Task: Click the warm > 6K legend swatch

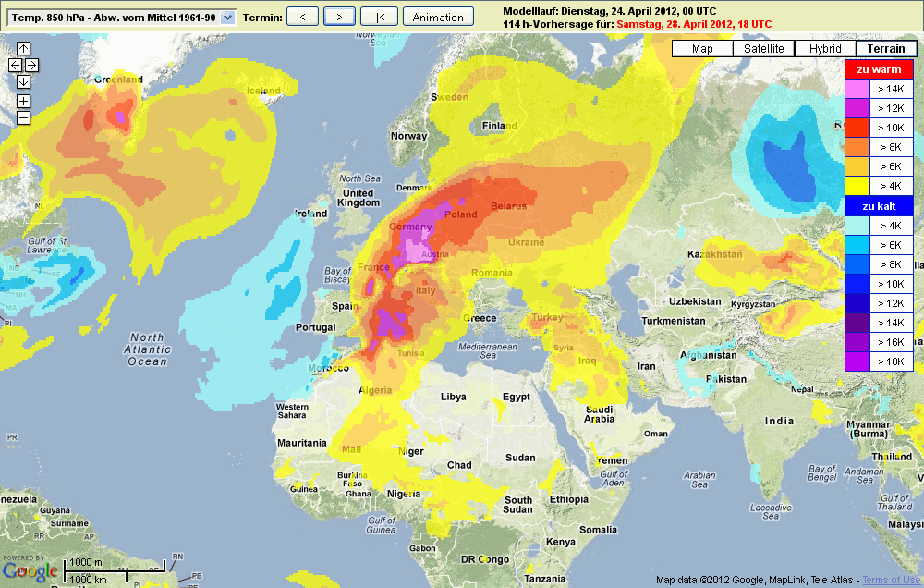Action: (x=857, y=167)
